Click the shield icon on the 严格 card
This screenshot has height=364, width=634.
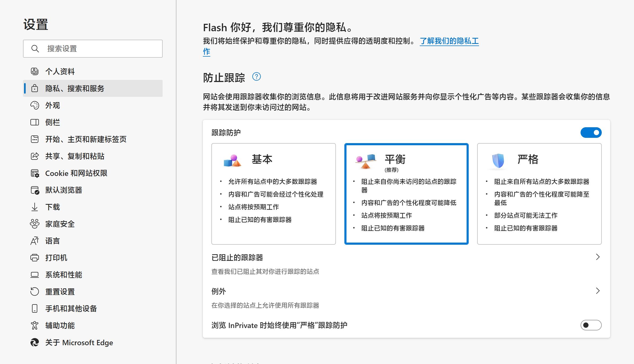(x=498, y=161)
